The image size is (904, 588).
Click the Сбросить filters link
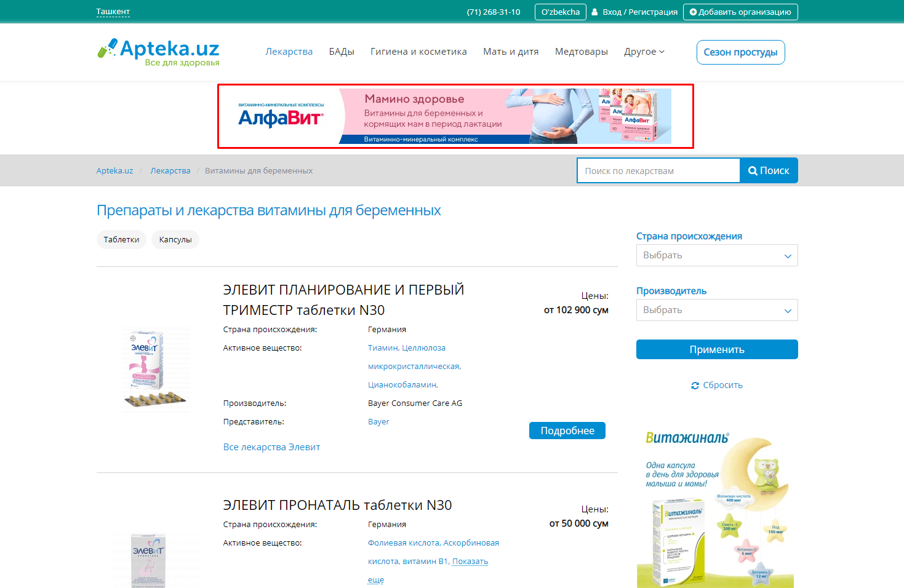722,385
